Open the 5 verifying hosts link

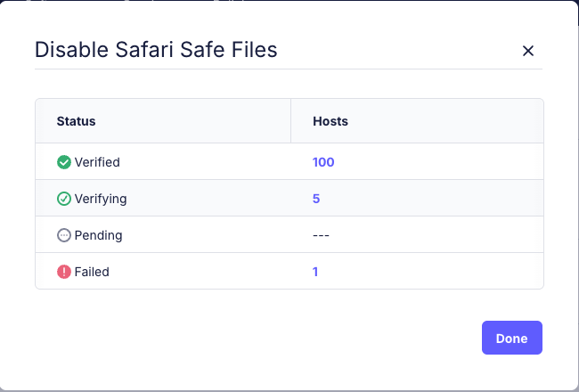click(316, 199)
